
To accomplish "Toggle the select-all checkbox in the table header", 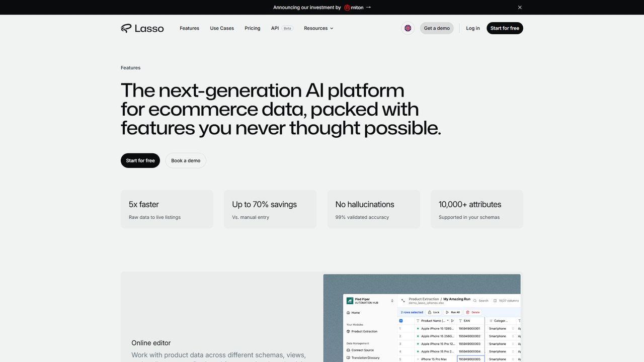I will (x=401, y=321).
